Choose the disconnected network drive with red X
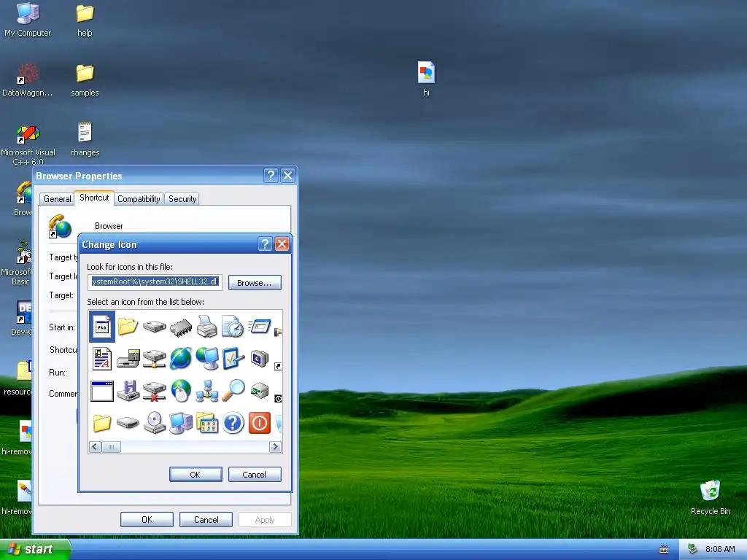The height and width of the screenshot is (560, 747). 155,391
